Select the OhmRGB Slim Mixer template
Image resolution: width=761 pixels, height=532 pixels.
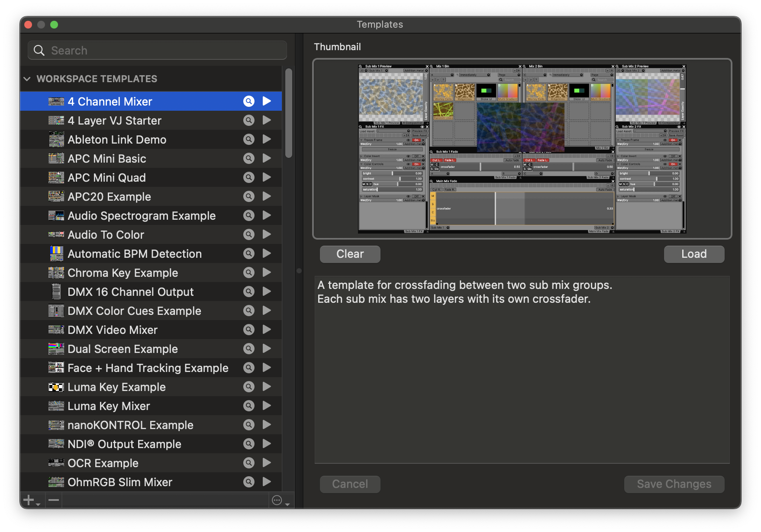[x=151, y=482]
